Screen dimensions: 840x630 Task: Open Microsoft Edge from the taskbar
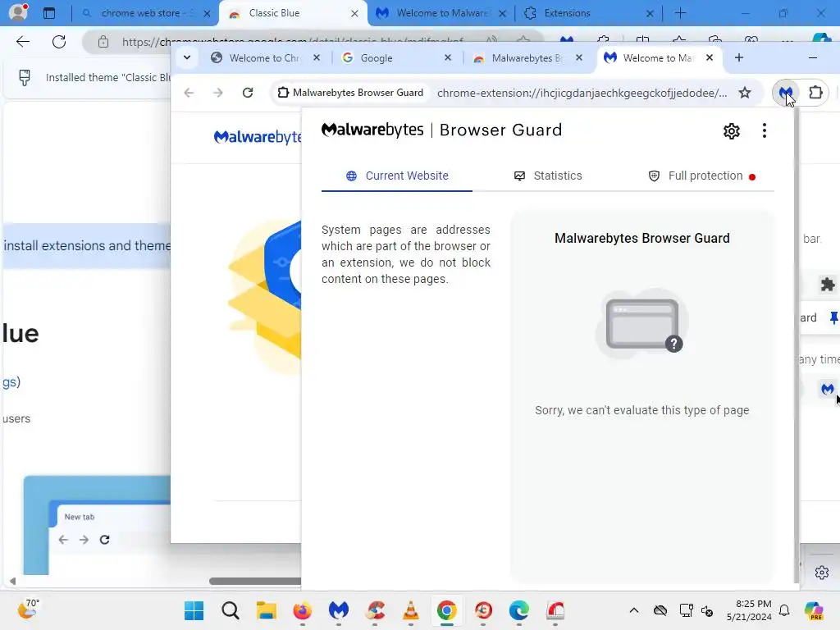[x=518, y=610]
